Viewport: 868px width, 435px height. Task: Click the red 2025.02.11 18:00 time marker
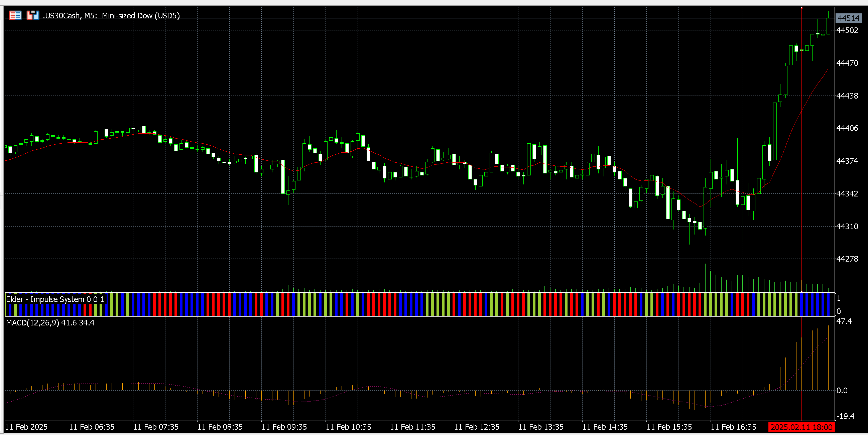pos(801,427)
